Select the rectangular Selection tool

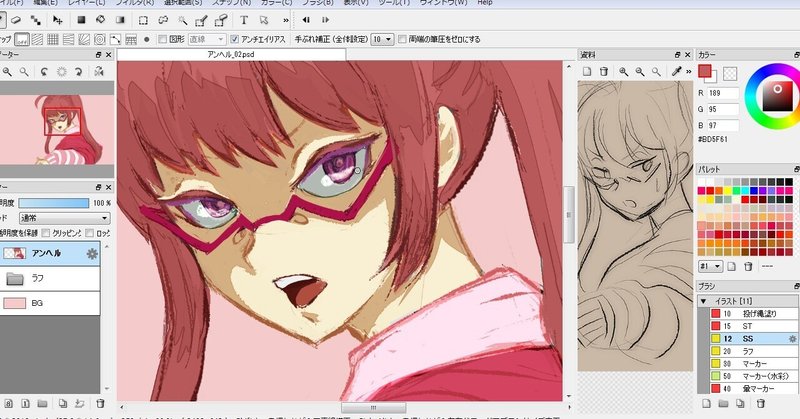[x=143, y=20]
